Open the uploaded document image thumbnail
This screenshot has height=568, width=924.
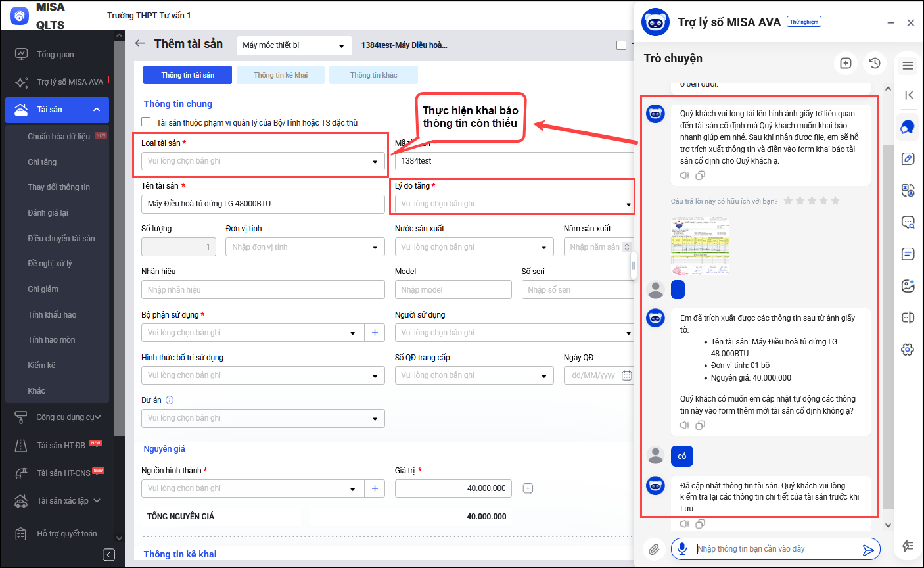[700, 246]
